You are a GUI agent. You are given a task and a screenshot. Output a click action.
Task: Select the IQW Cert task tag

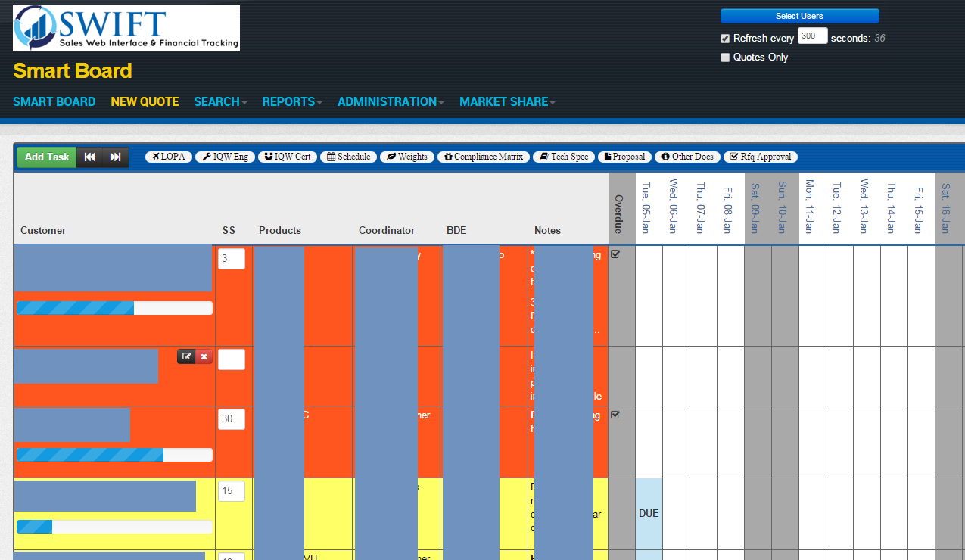pos(288,157)
